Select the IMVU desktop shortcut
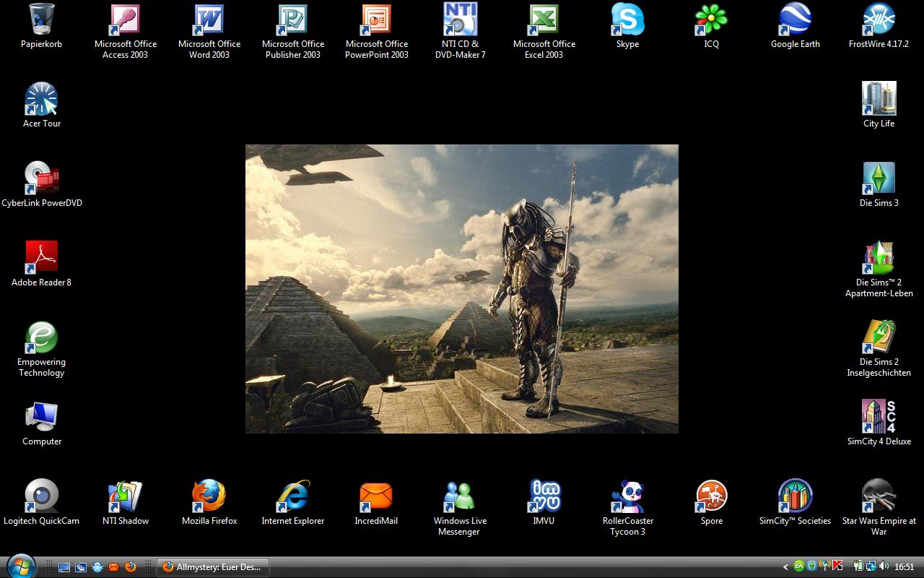This screenshot has height=578, width=924. tap(544, 503)
